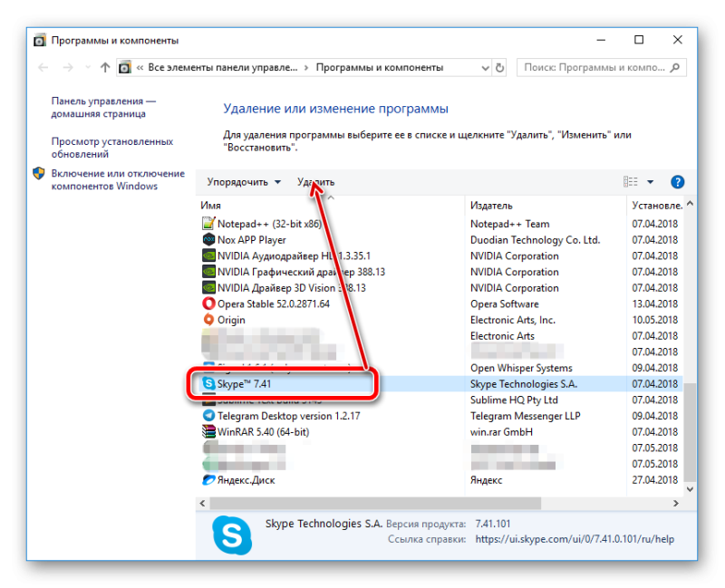725x588 pixels.
Task: Click the window title bar icon
Action: pos(40,40)
